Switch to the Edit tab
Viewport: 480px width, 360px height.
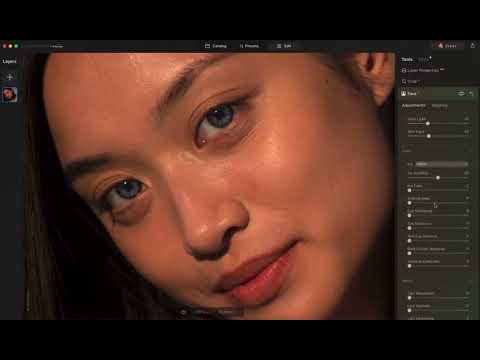click(x=284, y=46)
